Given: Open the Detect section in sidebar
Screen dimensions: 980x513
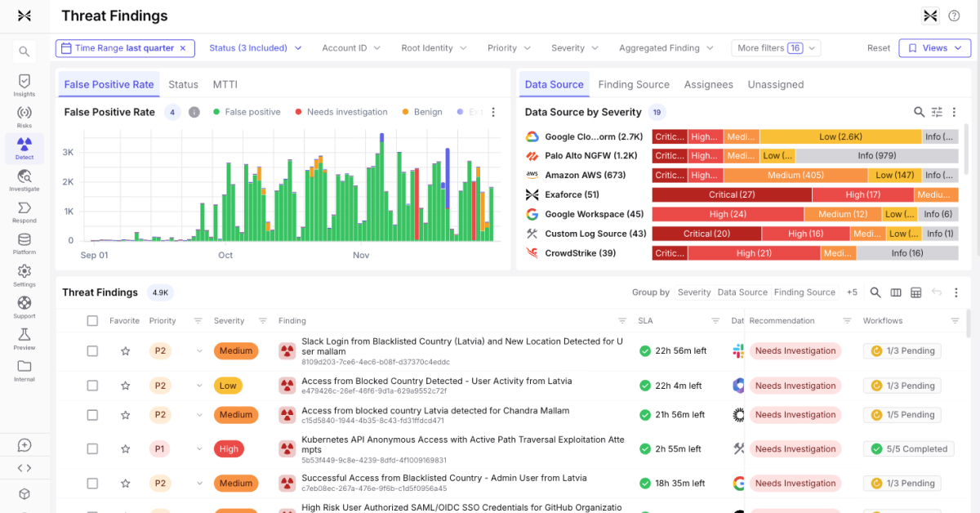Looking at the screenshot, I should (24, 148).
